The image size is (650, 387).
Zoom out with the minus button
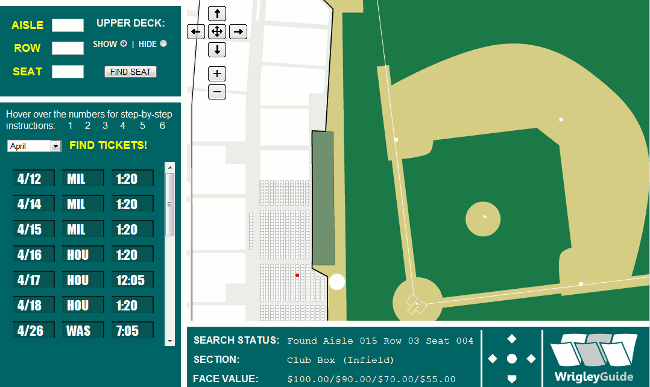click(217, 92)
